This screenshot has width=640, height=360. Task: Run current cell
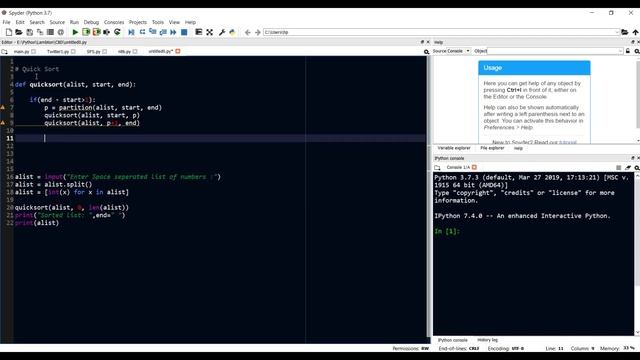tap(86, 32)
